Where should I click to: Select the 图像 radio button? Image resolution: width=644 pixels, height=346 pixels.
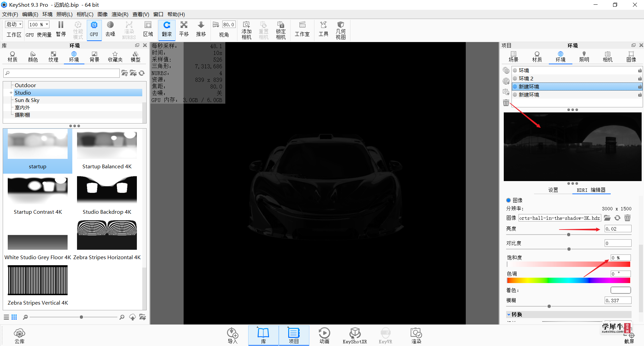(x=508, y=200)
